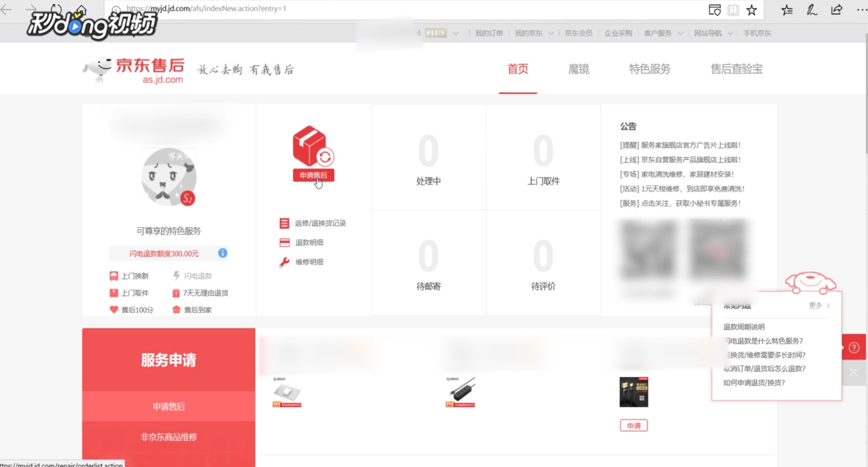Image resolution: width=868 pixels, height=467 pixels.
Task: Click the USB hub product thumbnail
Action: [x=460, y=392]
